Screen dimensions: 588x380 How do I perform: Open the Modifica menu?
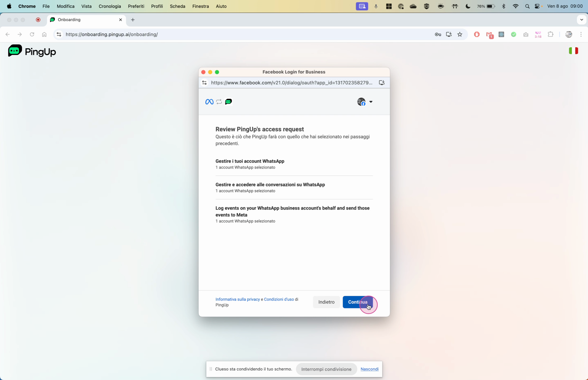click(x=66, y=6)
